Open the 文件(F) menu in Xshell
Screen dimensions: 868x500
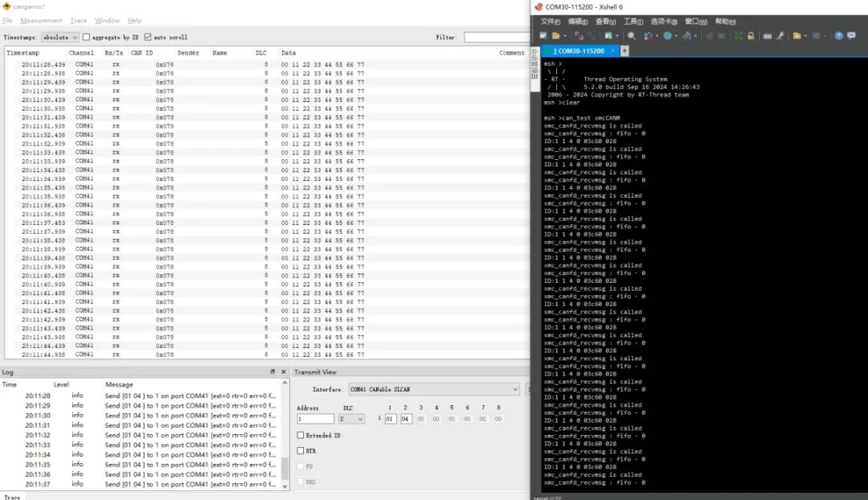coord(551,22)
